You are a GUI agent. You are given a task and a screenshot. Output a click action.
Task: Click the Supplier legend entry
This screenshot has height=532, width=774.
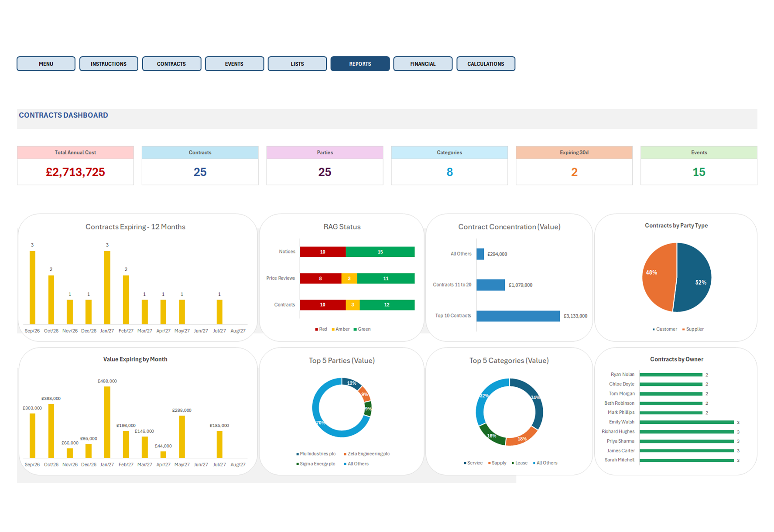point(693,329)
